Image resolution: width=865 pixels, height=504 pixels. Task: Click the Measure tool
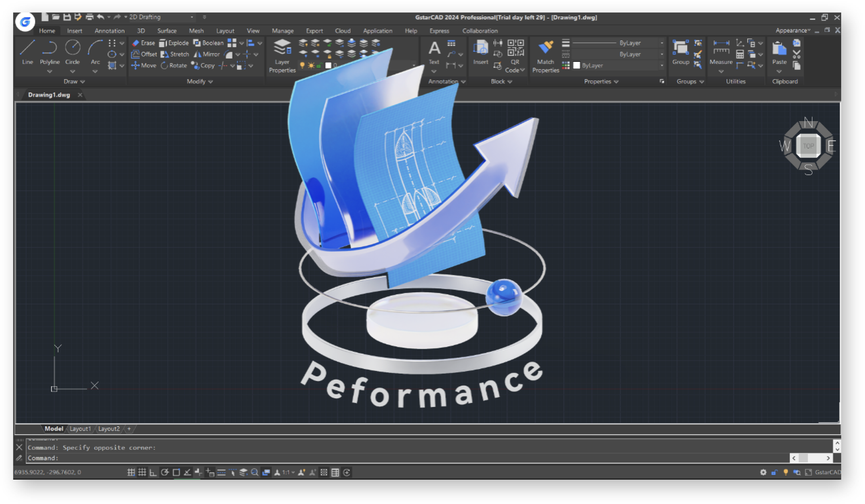pos(721,52)
